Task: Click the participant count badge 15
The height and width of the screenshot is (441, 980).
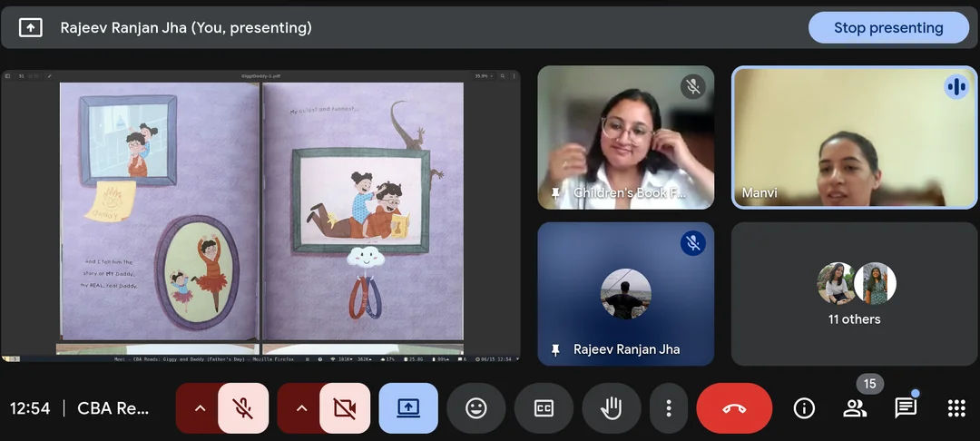Action: click(869, 384)
